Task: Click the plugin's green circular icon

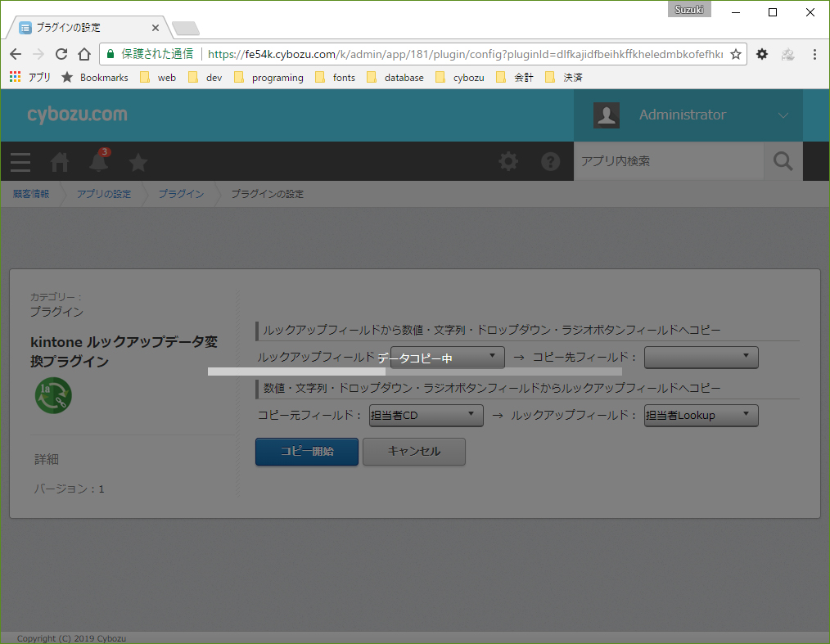Action: [53, 395]
